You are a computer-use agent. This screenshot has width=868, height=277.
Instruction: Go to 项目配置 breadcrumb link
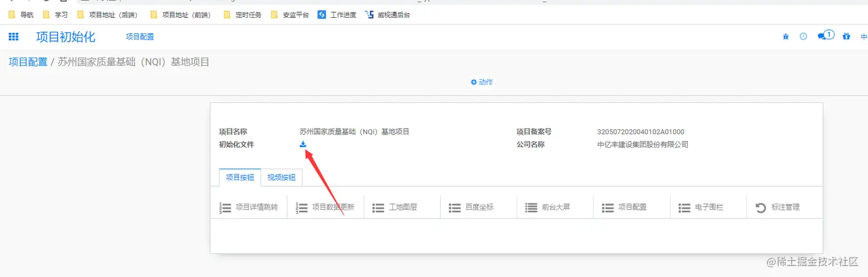coord(28,62)
